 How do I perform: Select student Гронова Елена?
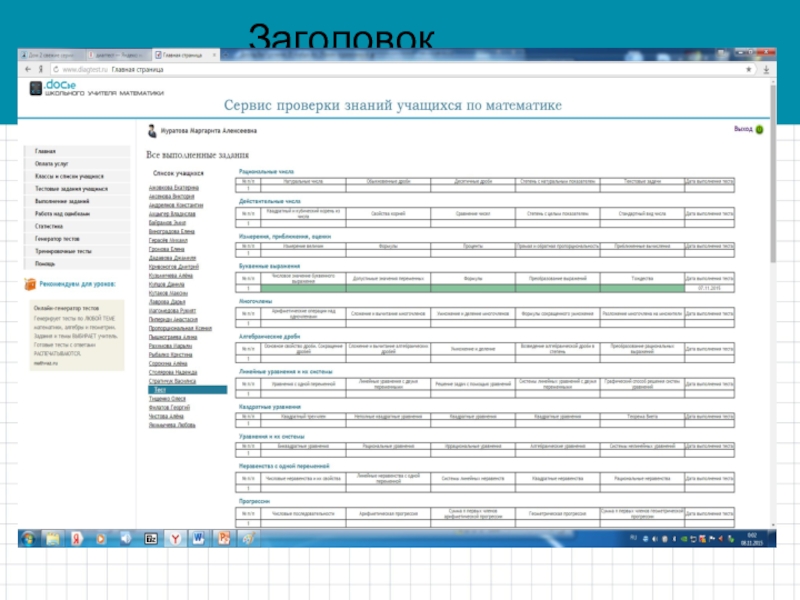(x=166, y=249)
